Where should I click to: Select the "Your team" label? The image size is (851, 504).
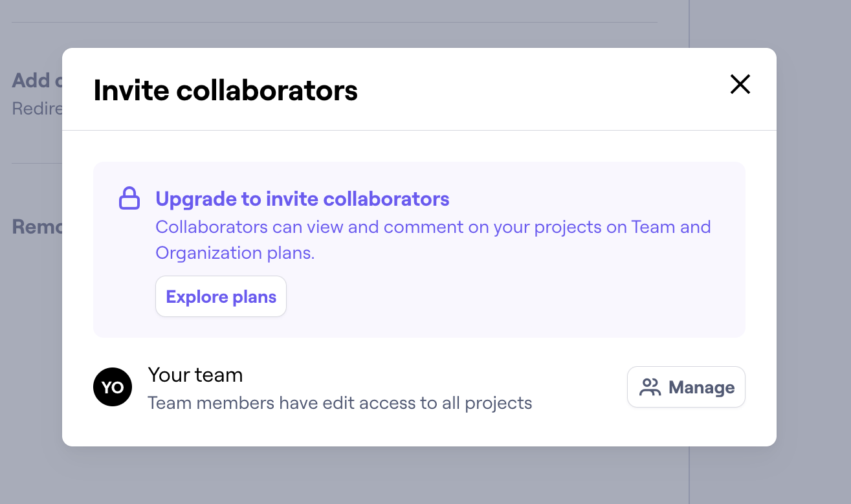pyautogui.click(x=195, y=375)
